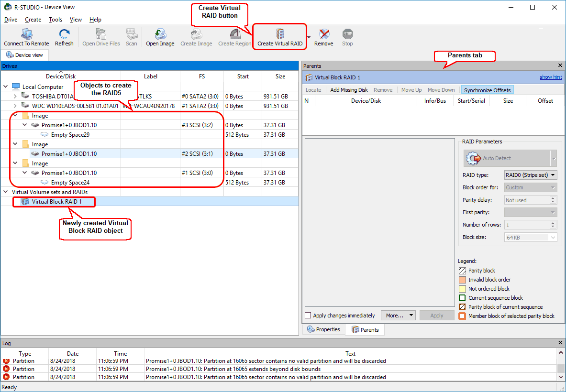Select the Empty Space29 row

pyautogui.click(x=149, y=134)
